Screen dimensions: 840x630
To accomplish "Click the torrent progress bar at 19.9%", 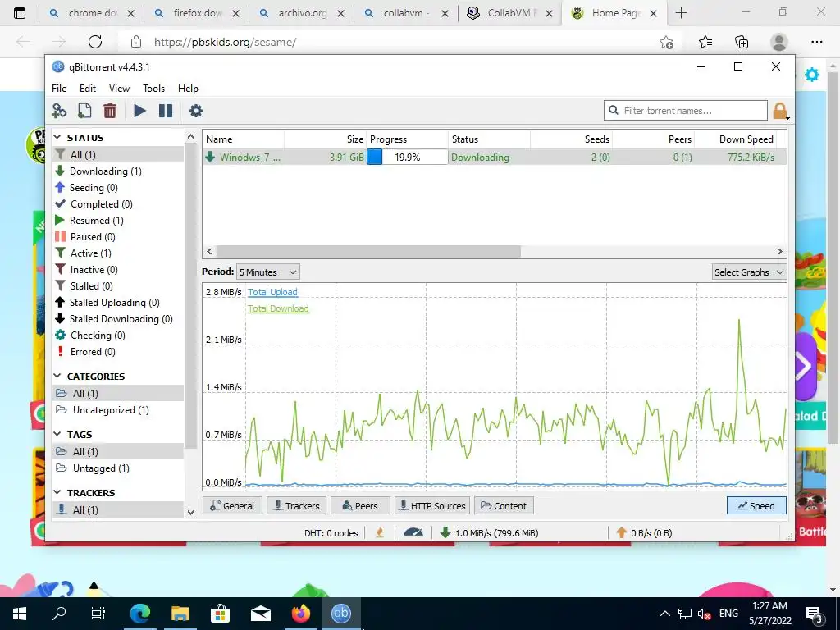I will click(407, 157).
